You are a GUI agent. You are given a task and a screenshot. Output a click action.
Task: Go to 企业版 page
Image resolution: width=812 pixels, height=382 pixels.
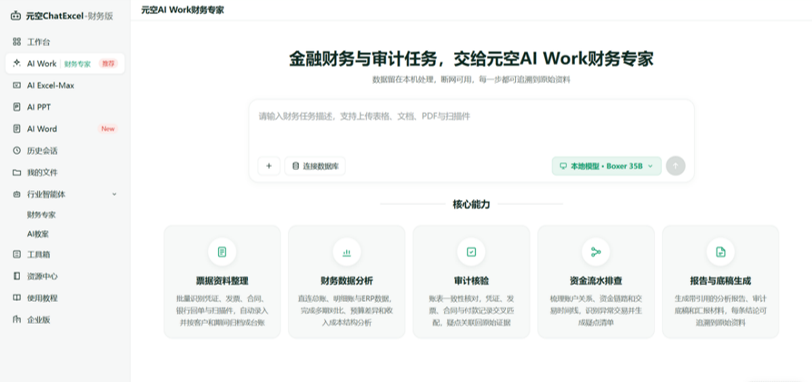(x=65, y=320)
